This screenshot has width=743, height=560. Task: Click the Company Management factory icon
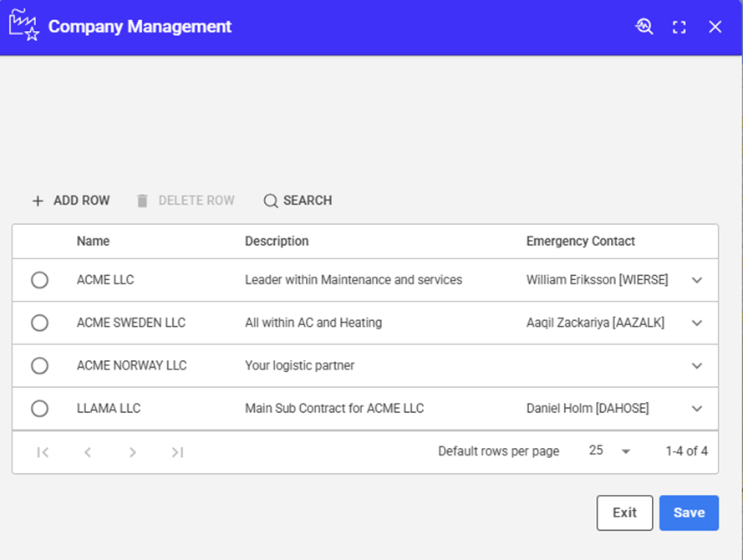pos(23,27)
